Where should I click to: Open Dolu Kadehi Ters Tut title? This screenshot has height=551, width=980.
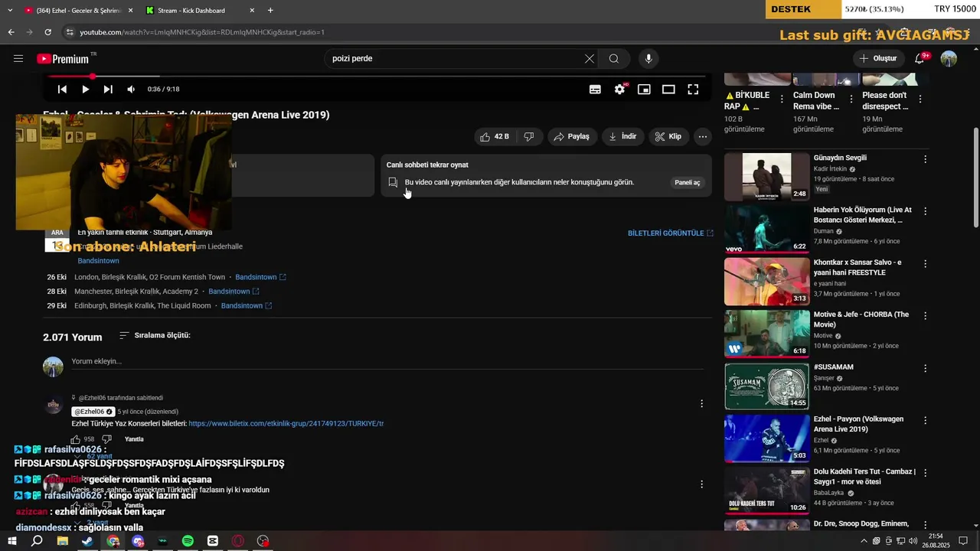(x=864, y=477)
